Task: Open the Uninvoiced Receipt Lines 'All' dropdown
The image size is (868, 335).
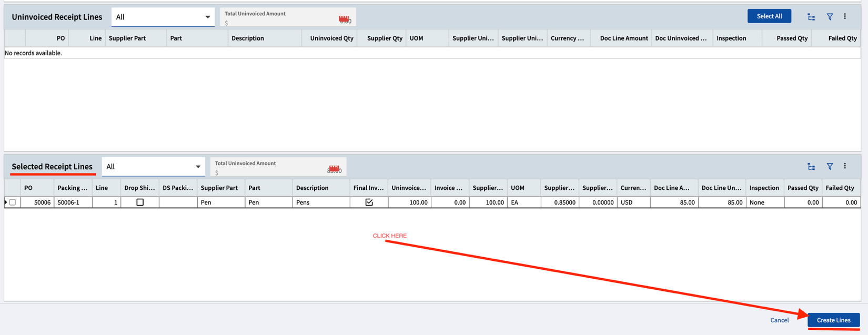Action: pyautogui.click(x=163, y=17)
